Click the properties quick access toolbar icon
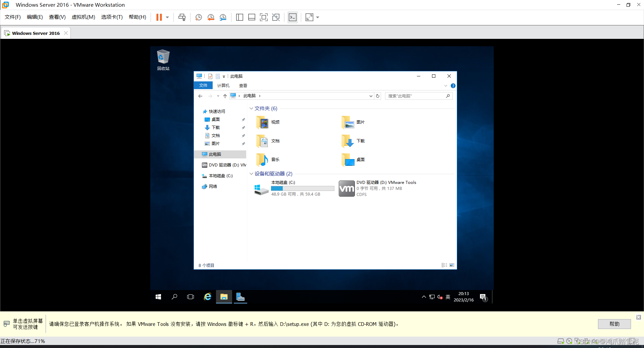 210,76
